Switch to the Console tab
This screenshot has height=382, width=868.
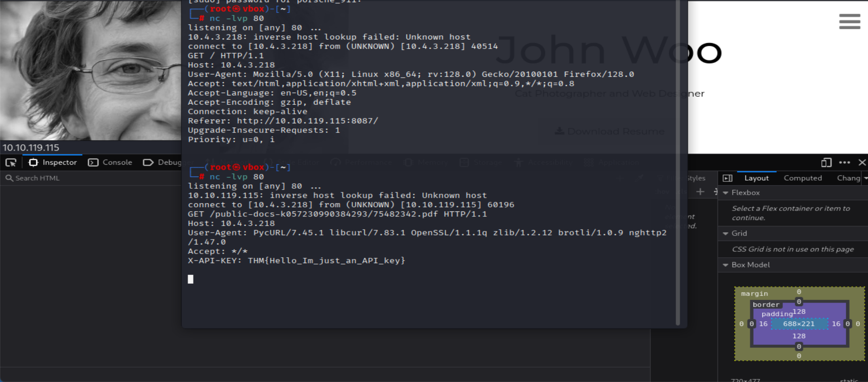[x=110, y=162]
